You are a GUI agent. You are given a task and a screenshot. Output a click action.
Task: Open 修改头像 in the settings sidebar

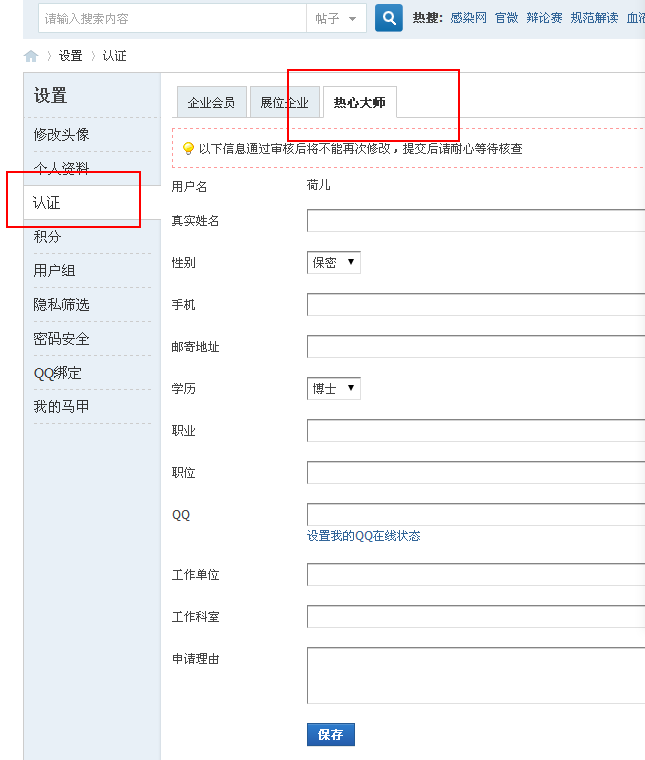(61, 134)
